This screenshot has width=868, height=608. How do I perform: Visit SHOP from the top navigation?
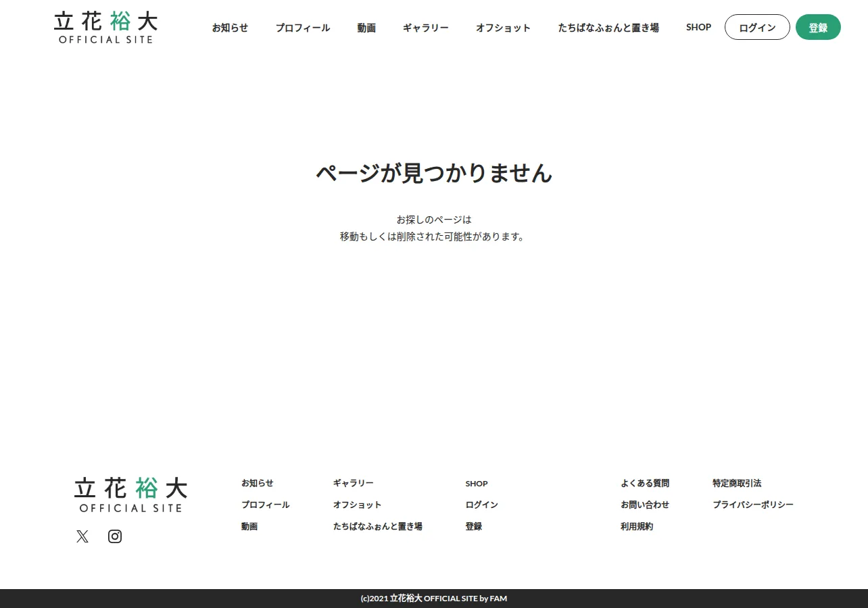tap(698, 28)
